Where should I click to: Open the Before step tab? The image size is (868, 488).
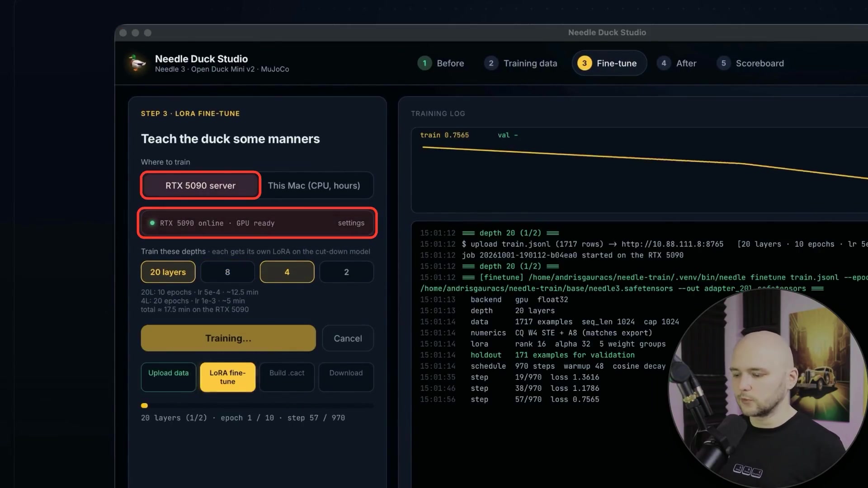point(441,63)
